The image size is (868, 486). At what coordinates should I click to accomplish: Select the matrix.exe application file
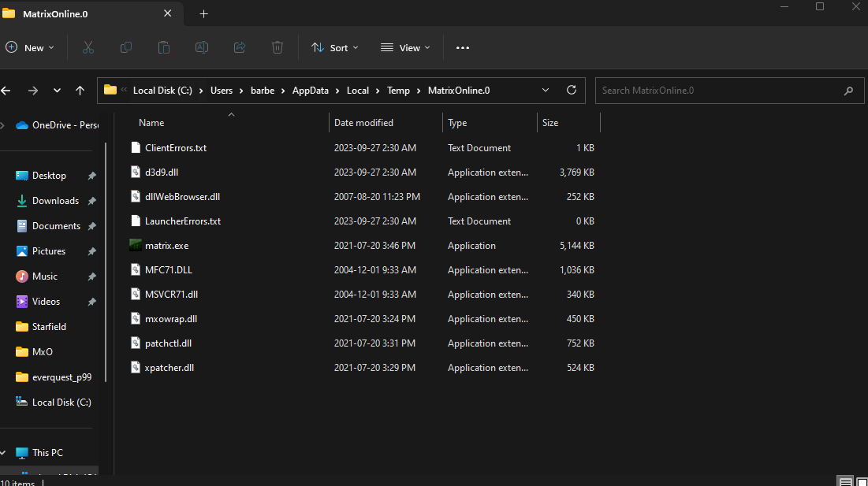point(166,246)
